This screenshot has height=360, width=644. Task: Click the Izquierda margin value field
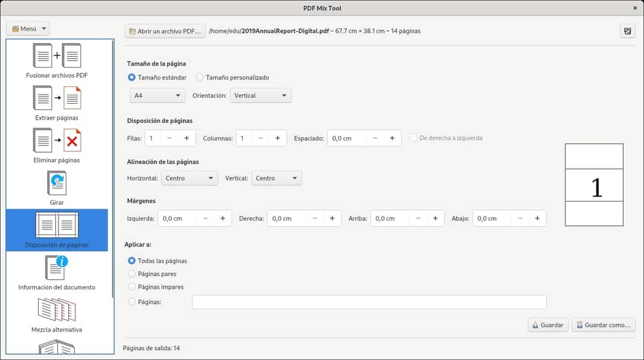pos(178,218)
